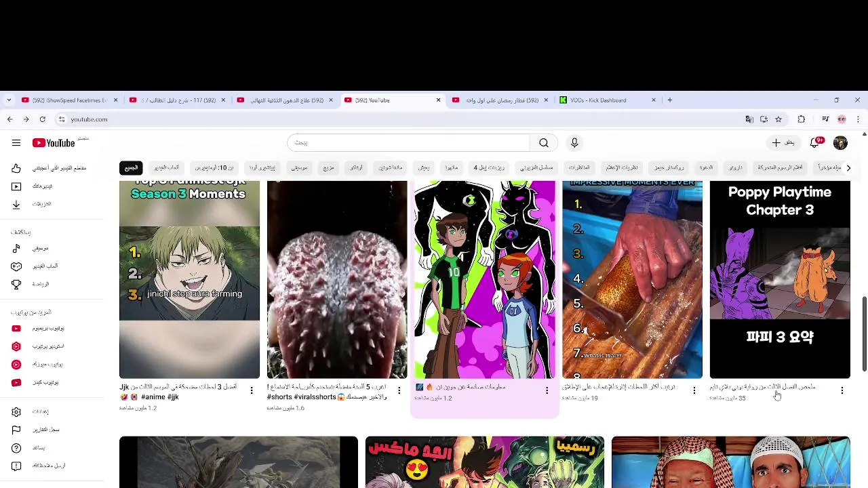Open Liked videos in sidebar

(x=52, y=168)
